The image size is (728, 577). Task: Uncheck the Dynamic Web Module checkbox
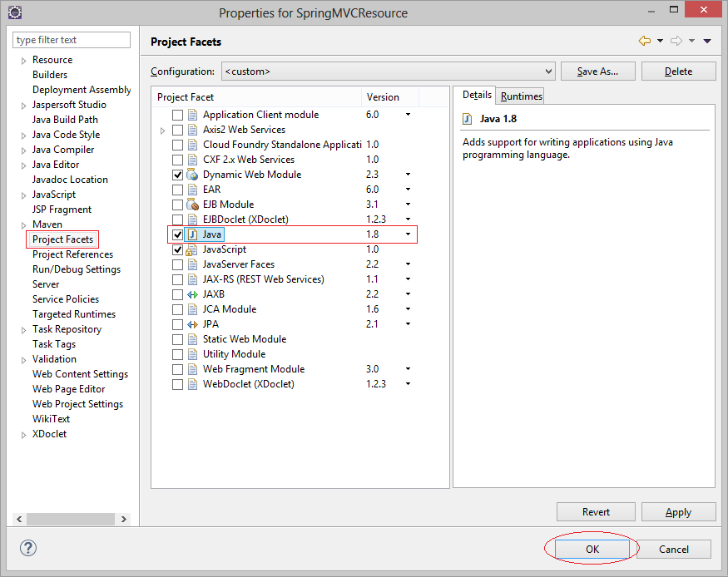[x=177, y=175]
